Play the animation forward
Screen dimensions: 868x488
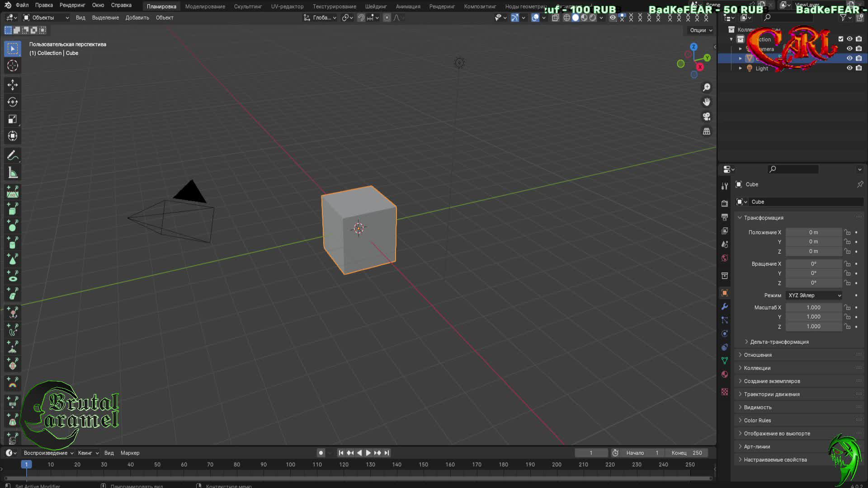point(368,453)
